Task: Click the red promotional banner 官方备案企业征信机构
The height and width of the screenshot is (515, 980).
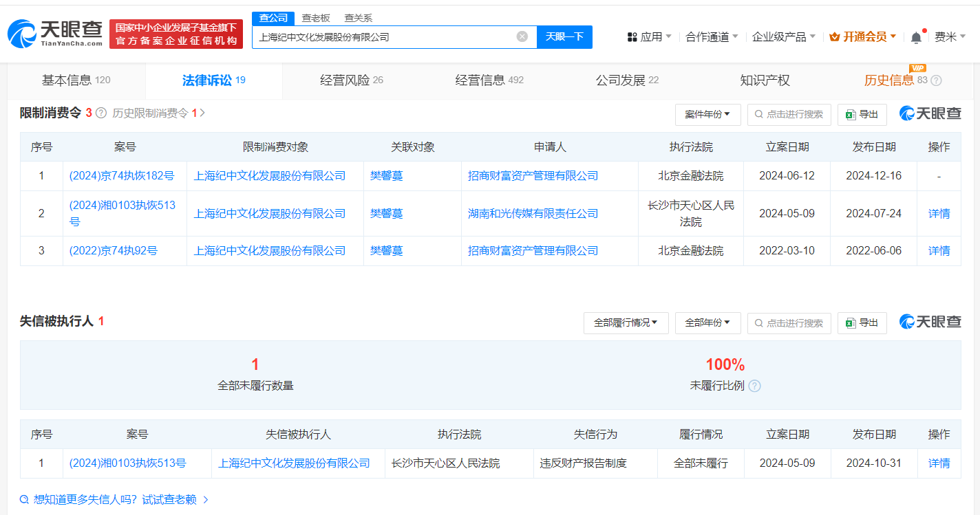Action: tap(176, 34)
